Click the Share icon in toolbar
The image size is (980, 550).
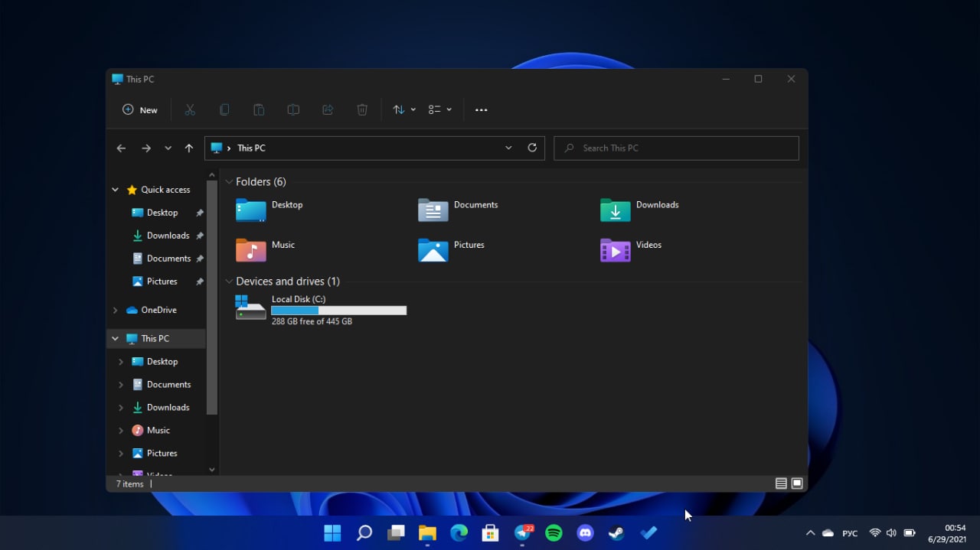point(328,110)
